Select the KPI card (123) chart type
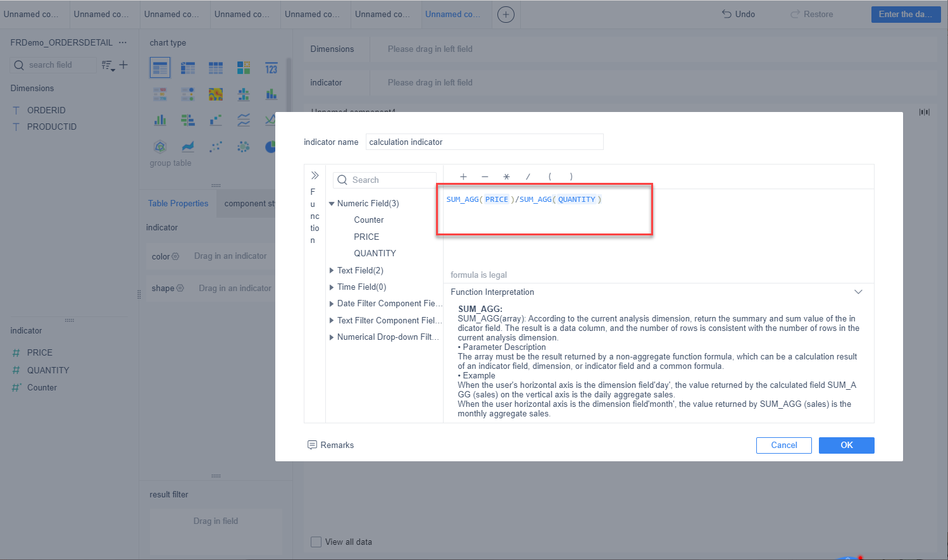Screen dimensions: 948x560 271,67
